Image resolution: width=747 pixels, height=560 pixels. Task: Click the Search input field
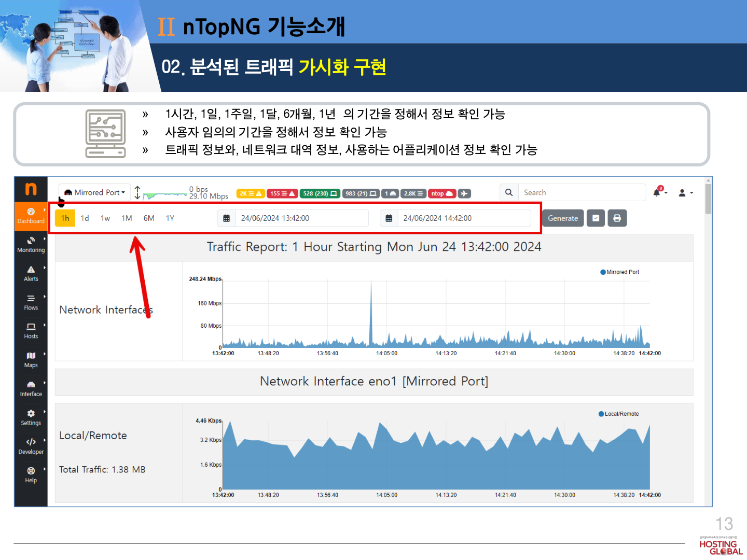tap(582, 192)
